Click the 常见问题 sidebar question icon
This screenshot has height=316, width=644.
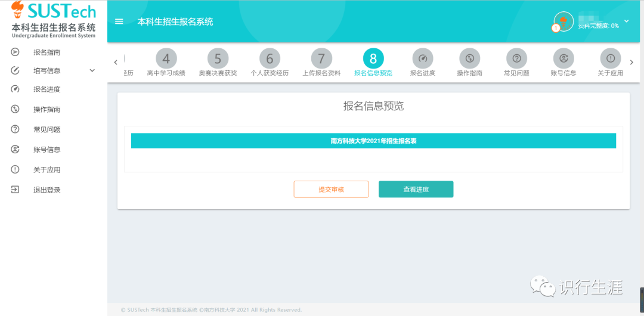(x=15, y=129)
